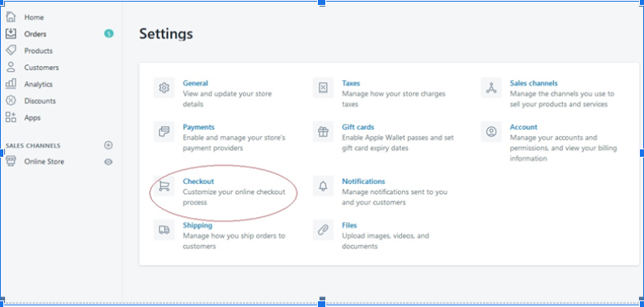Click the Home house icon in sidebar

click(11, 17)
